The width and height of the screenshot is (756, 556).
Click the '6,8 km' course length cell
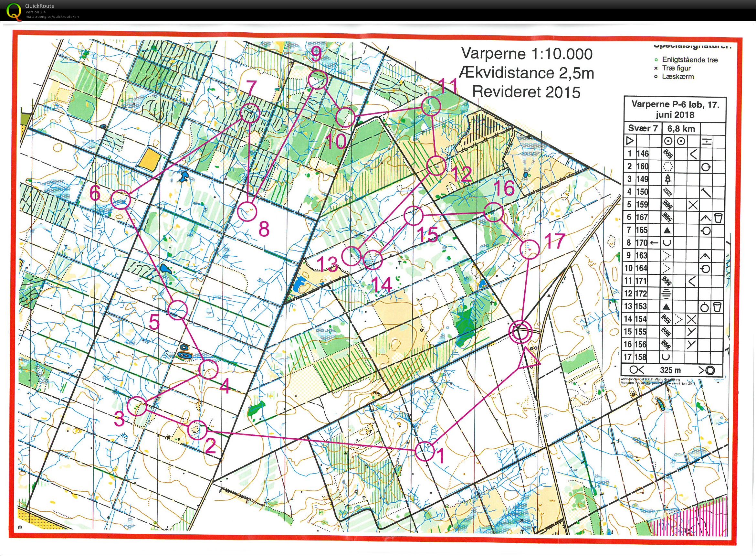point(681,129)
